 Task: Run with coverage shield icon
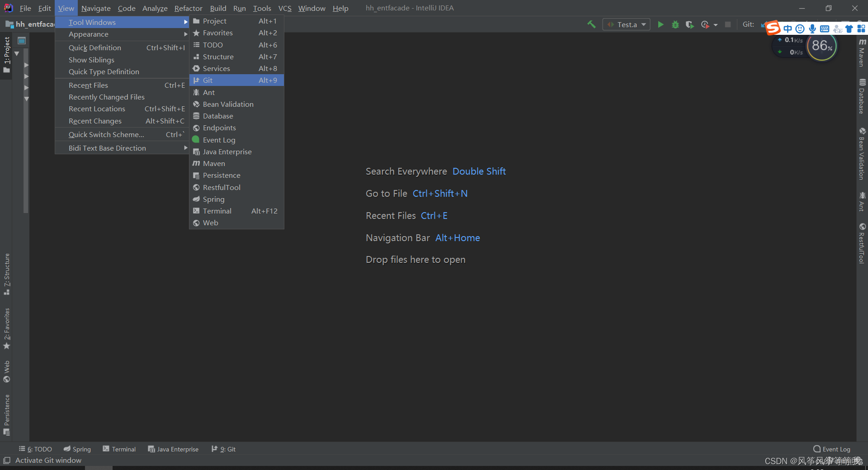click(689, 24)
